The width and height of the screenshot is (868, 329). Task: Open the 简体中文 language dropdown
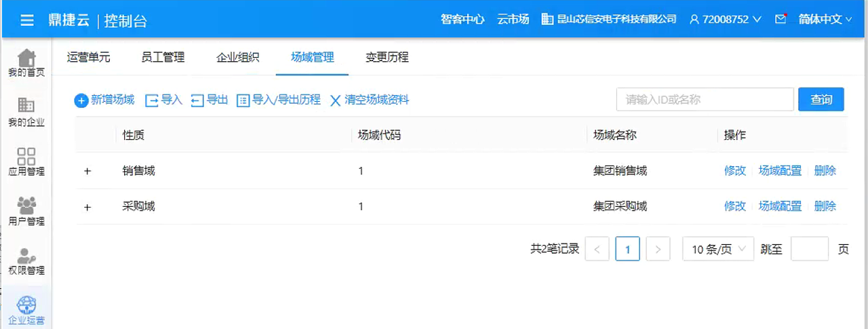click(x=825, y=19)
